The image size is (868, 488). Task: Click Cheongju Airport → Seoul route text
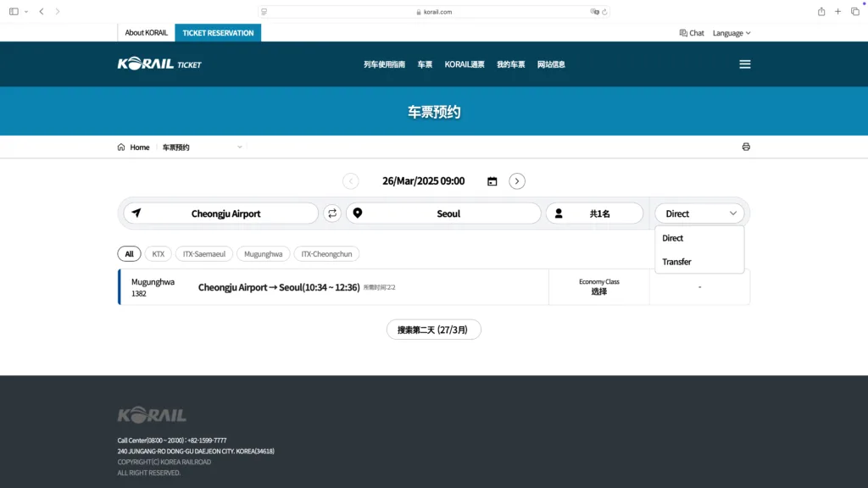click(x=279, y=287)
